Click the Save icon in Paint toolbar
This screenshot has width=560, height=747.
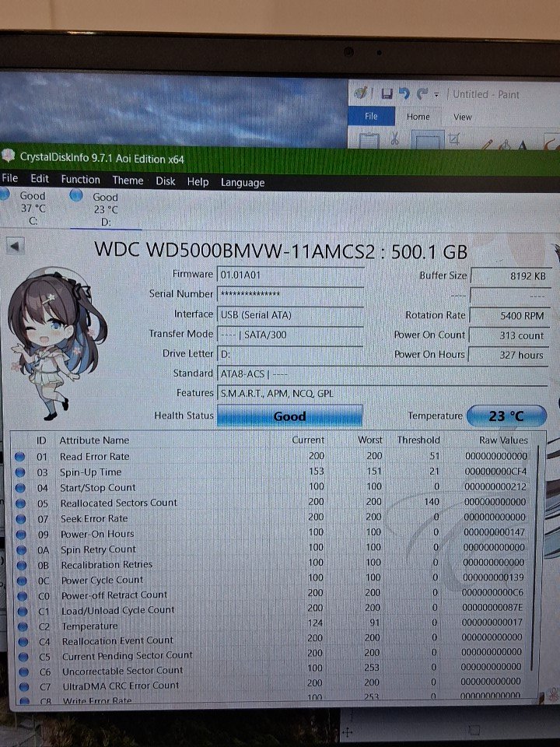pyautogui.click(x=387, y=94)
